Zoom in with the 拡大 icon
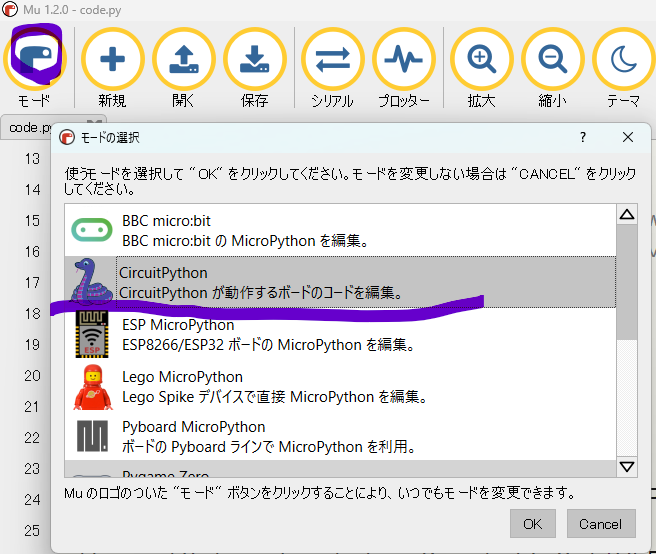Image resolution: width=656 pixels, height=554 pixels. coord(482,60)
